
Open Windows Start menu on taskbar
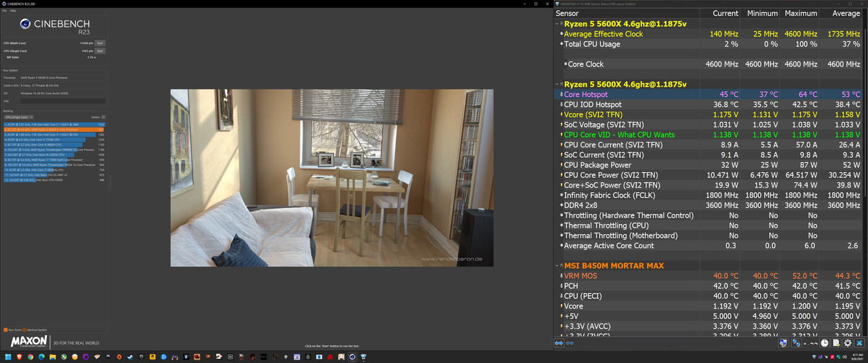coord(8,356)
